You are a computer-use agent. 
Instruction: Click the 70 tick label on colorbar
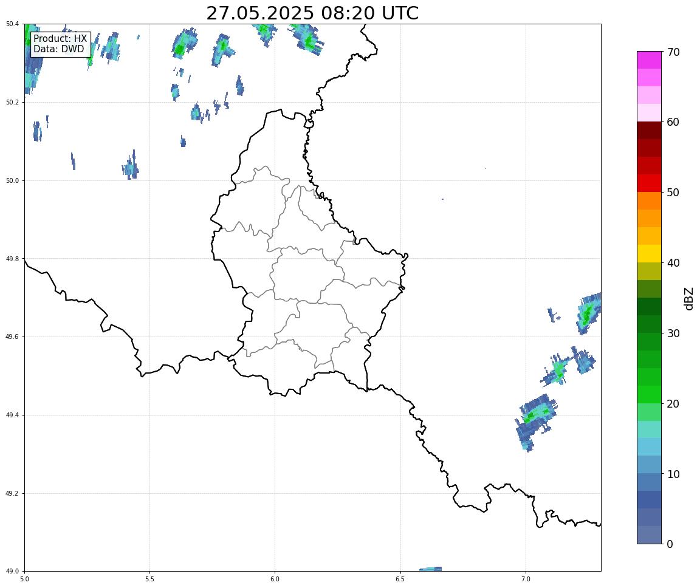tap(673, 52)
